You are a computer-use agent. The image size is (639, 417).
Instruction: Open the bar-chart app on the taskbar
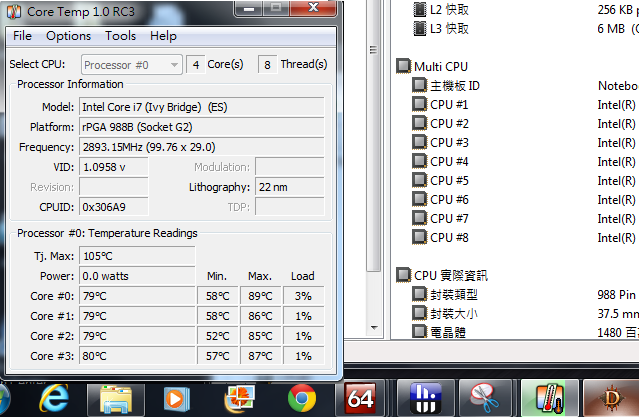point(425,399)
